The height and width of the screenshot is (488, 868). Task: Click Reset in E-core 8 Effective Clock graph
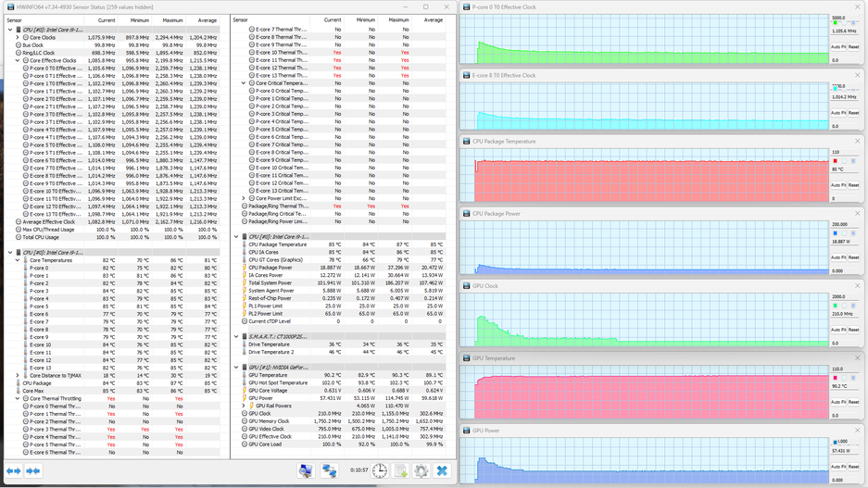pyautogui.click(x=853, y=113)
